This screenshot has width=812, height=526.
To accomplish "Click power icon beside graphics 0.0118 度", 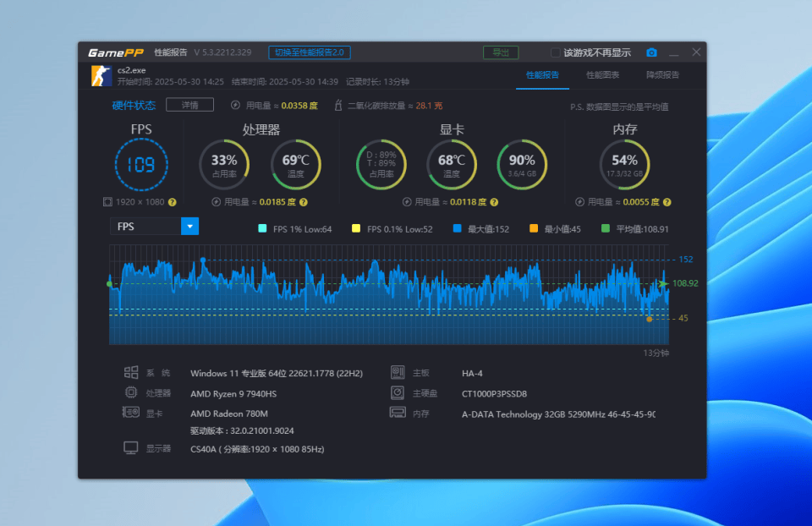I will (407, 202).
